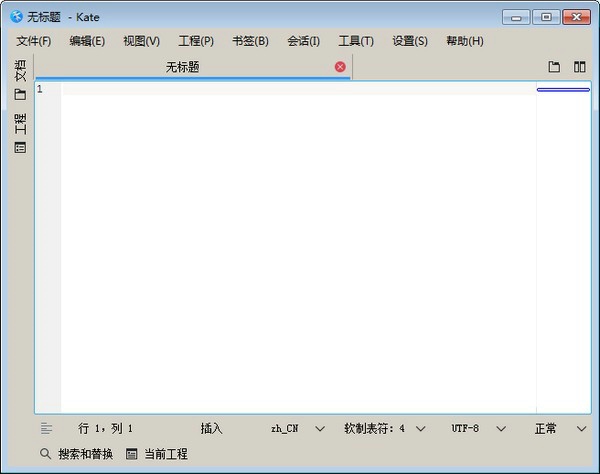This screenshot has width=600, height=474.
Task: Select the 无标题 document tab
Action: point(182,67)
